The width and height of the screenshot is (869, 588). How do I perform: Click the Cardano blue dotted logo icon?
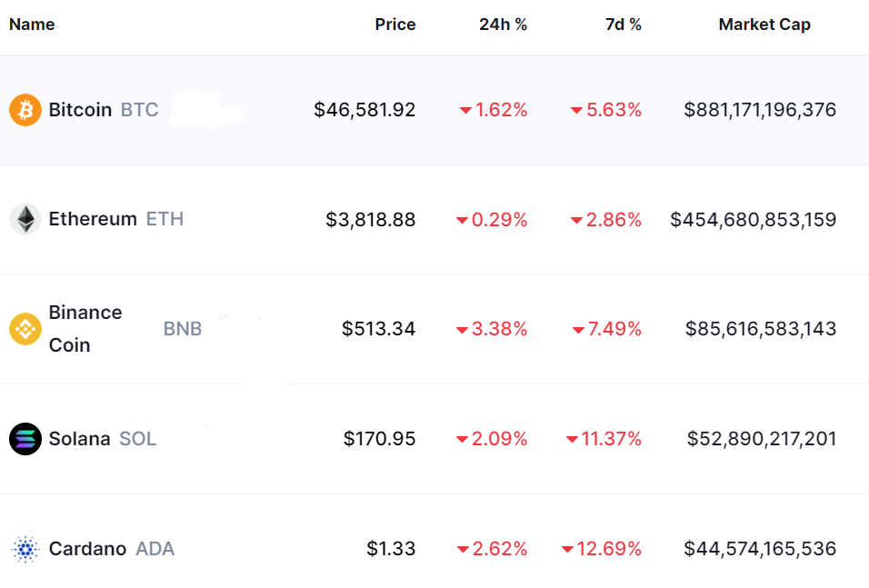pyautogui.click(x=25, y=549)
